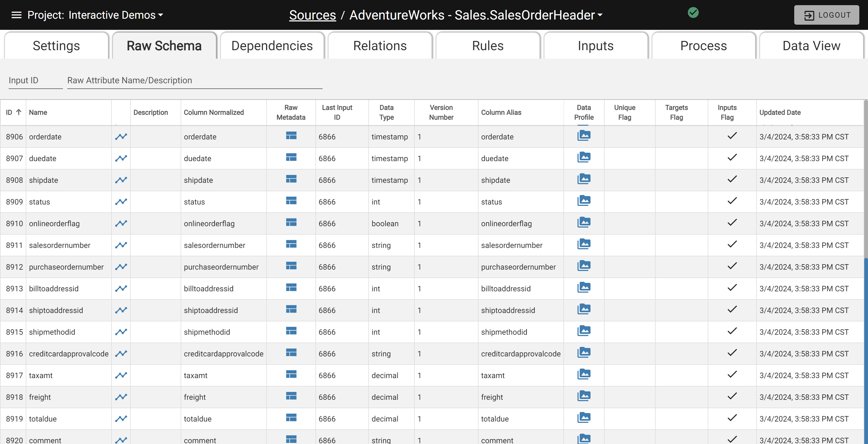The height and width of the screenshot is (444, 868).
Task: Expand the AdventureWorks Sales.SalesOrderHeader source dropdown
Action: (476, 15)
